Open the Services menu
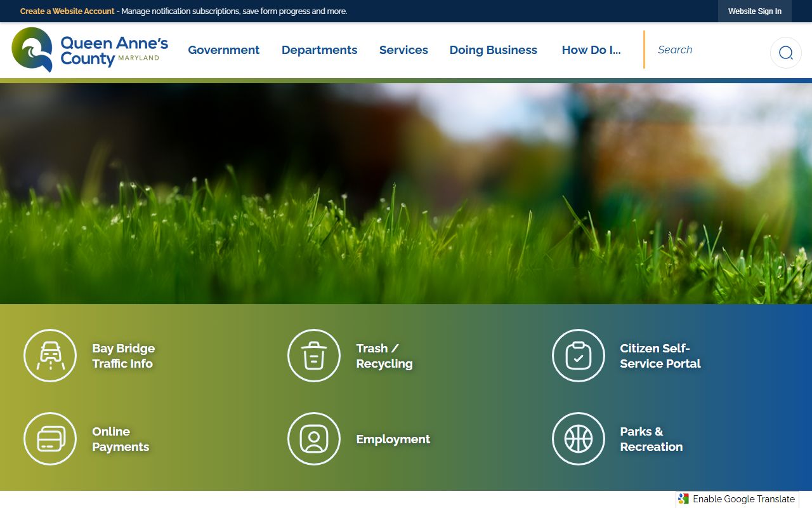The height and width of the screenshot is (508, 812). (403, 50)
